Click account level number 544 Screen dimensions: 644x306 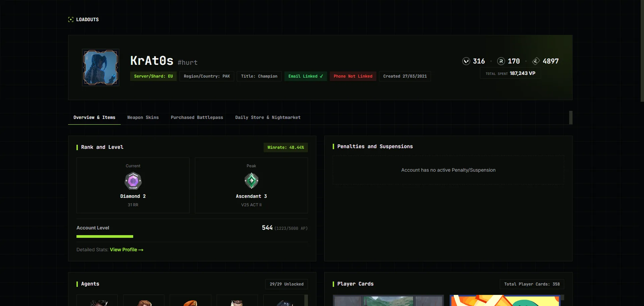click(x=267, y=228)
